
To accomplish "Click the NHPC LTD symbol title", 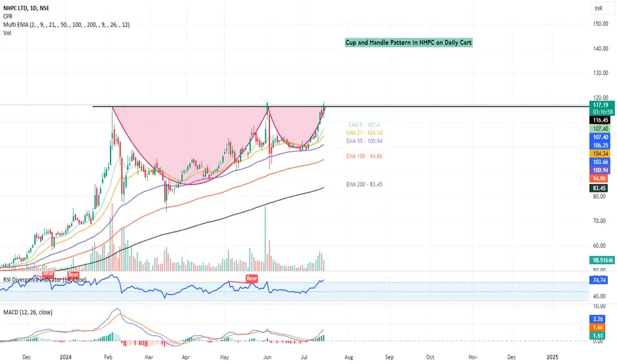I will point(26,8).
